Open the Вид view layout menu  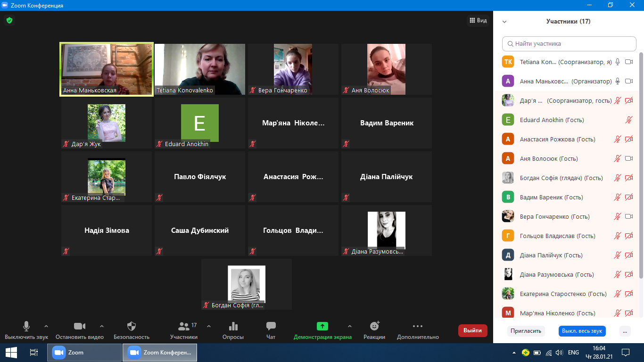point(478,20)
